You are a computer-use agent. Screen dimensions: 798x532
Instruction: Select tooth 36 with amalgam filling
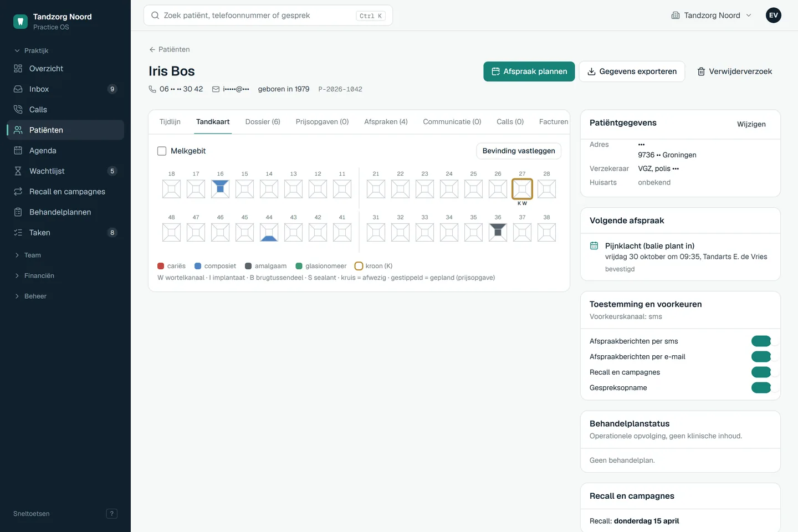coord(498,232)
